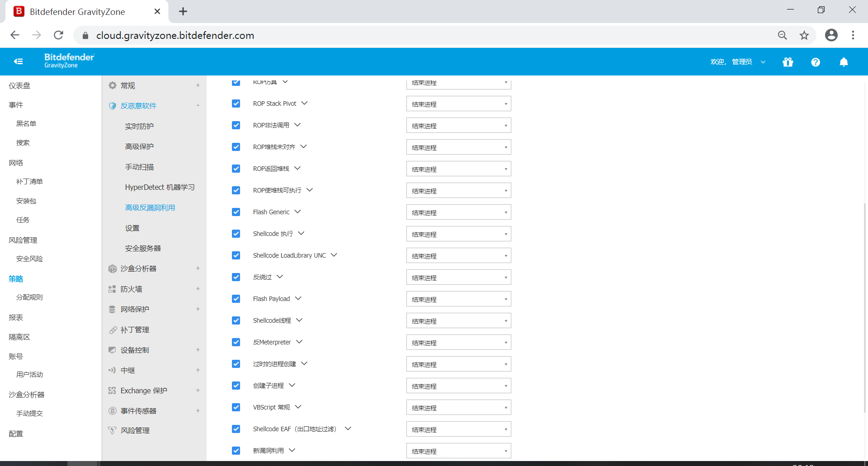
Task: Expand chevron next to Shellcode EAF（出口地址过滤）
Action: pos(348,428)
